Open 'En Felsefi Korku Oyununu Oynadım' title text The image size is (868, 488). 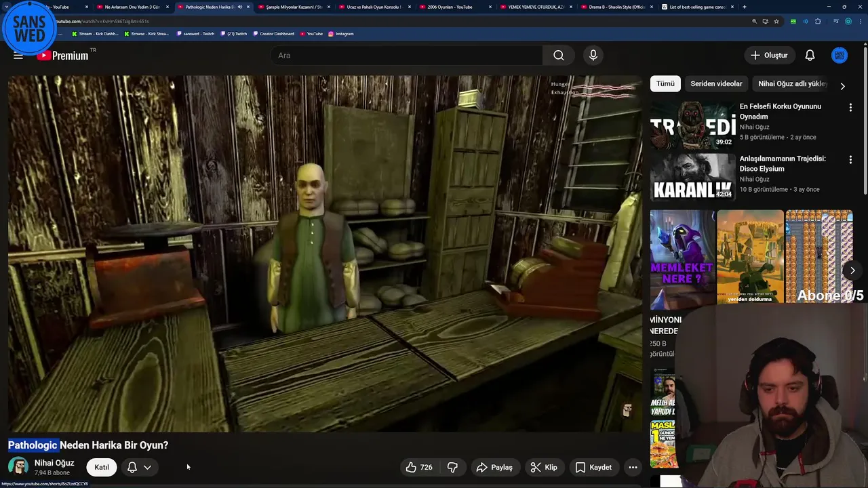coord(781,111)
